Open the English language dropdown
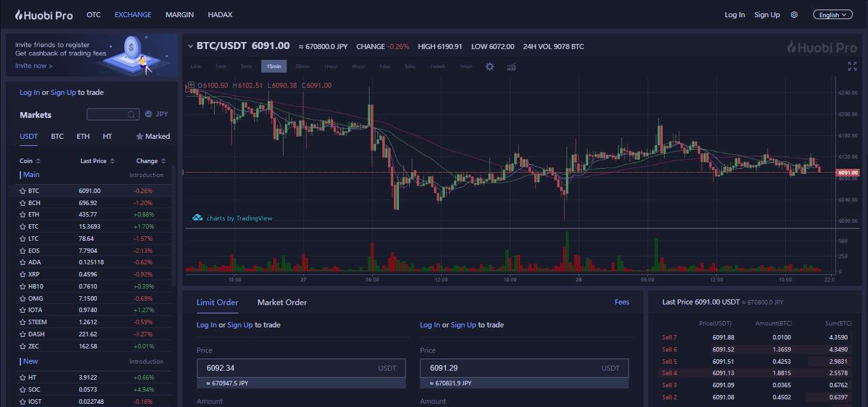Viewport: 868px width, 407px height. [832, 15]
